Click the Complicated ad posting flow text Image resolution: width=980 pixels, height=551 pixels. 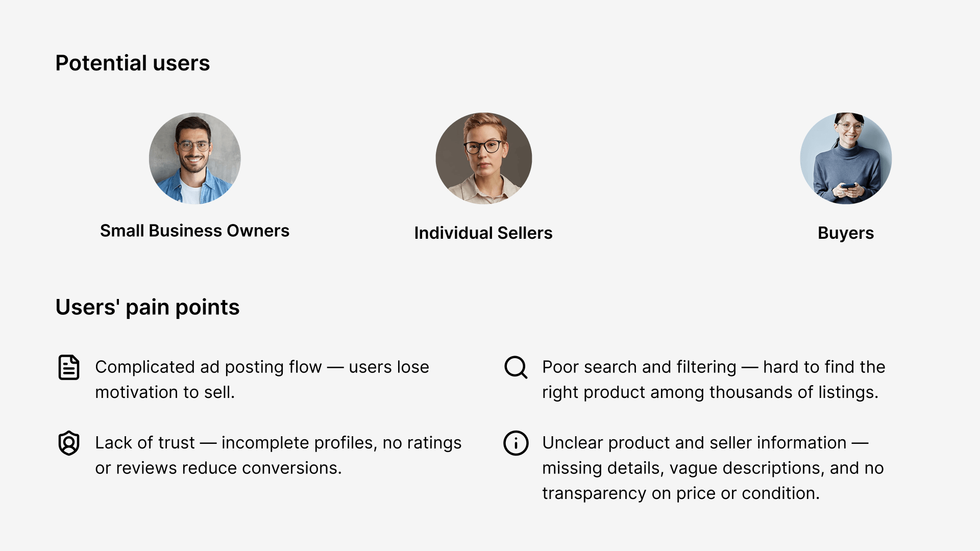[208, 367]
